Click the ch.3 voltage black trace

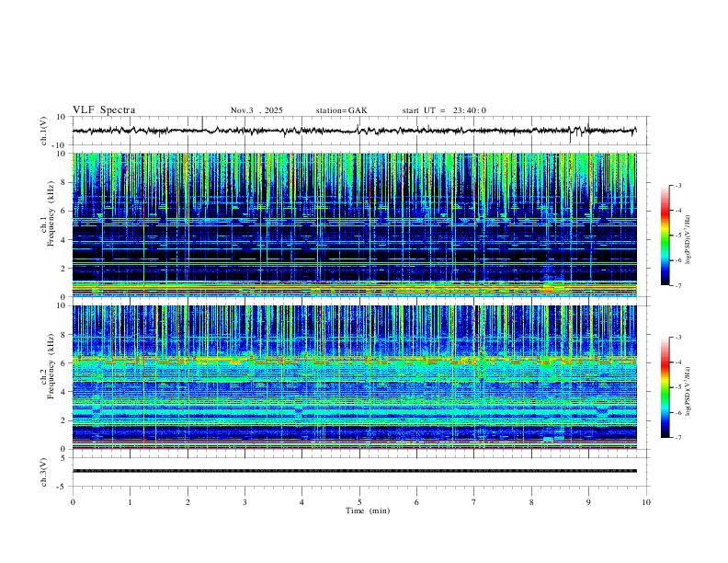pos(354,471)
